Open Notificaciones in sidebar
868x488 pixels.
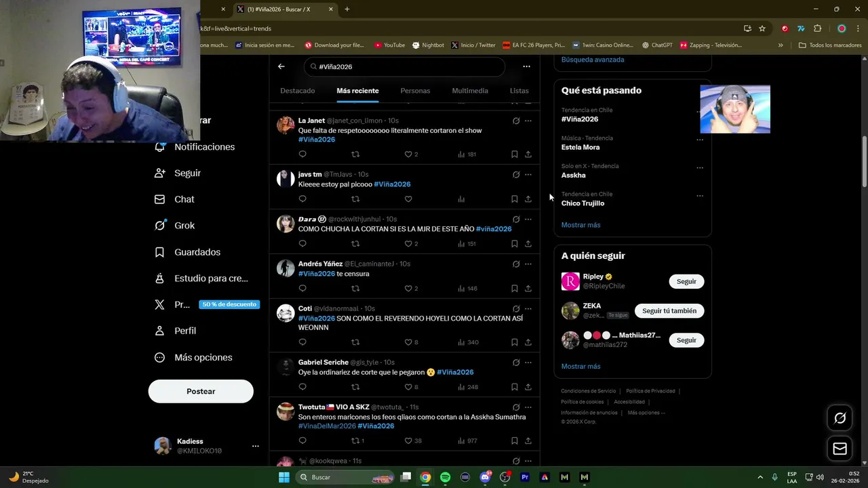(x=195, y=146)
